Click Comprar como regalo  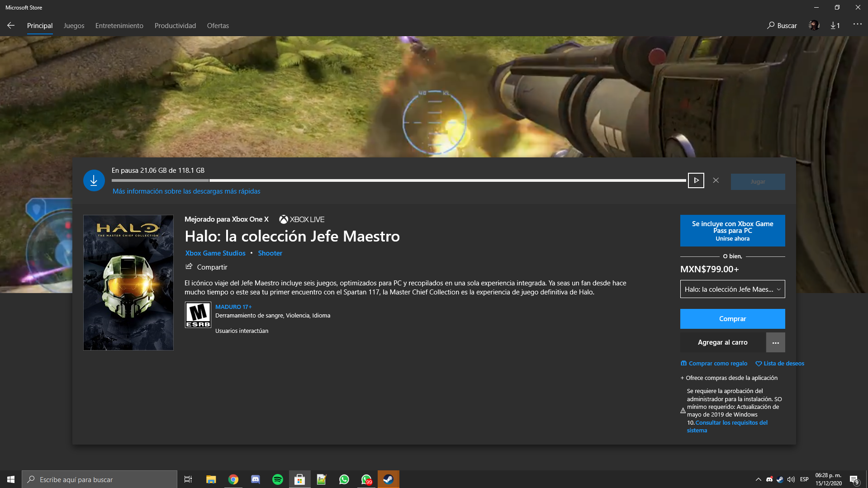tap(714, 364)
